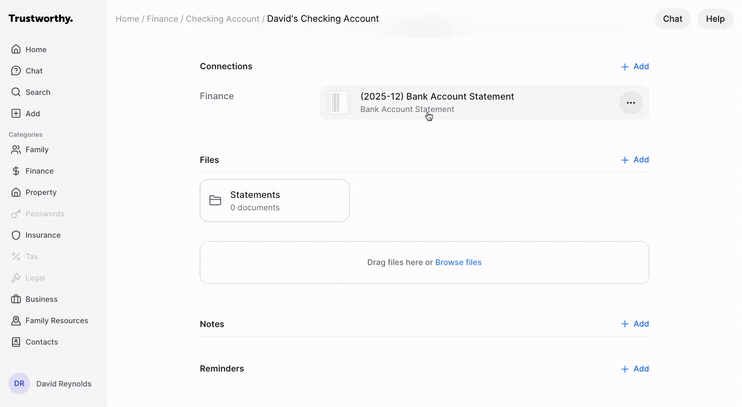Click the Search magnifier icon
Screen dimensions: 742x407
click(16, 92)
